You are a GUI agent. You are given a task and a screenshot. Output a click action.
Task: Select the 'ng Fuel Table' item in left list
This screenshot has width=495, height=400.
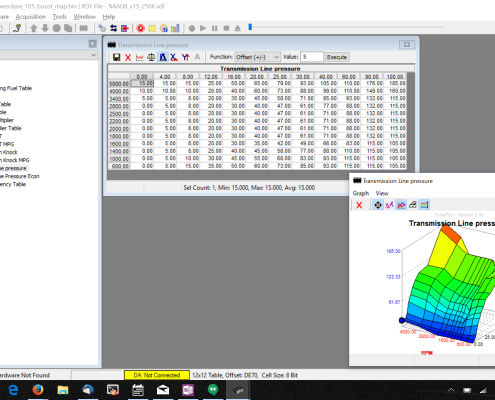point(16,88)
